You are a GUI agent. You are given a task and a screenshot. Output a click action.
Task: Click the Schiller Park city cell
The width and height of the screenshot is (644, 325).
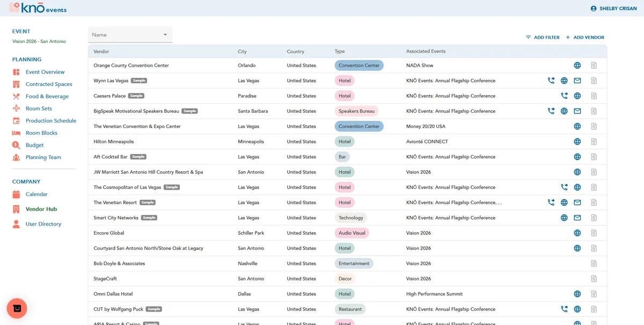pyautogui.click(x=251, y=233)
